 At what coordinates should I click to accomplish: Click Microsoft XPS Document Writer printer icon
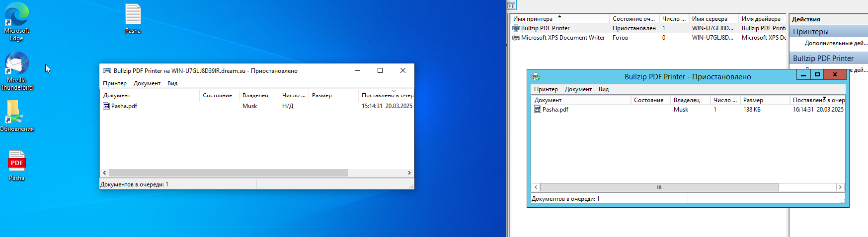coord(516,38)
